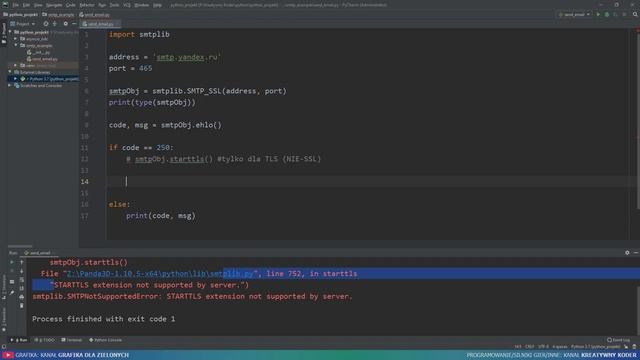Screen dimensions: 640x360
Task: Run the send_email configuration with green play icon
Action: click(598, 15)
